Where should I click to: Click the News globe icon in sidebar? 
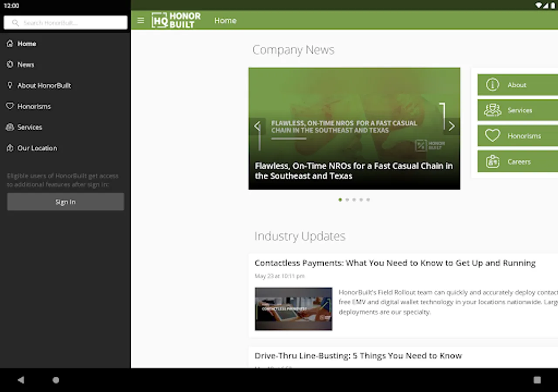pos(10,64)
